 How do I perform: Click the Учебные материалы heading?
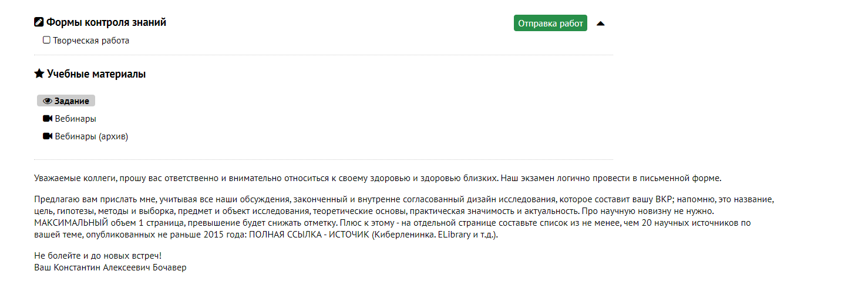(96, 74)
